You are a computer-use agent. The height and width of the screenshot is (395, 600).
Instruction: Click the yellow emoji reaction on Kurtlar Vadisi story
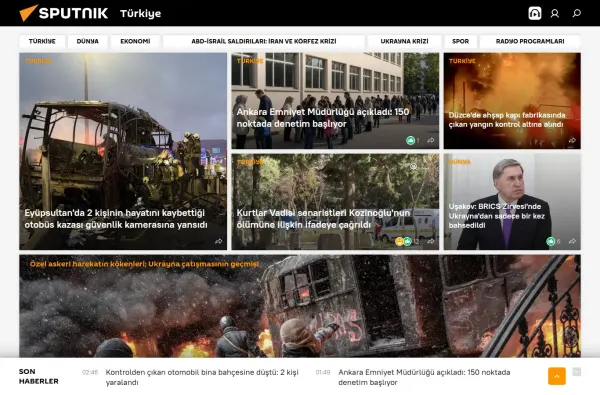pos(399,242)
